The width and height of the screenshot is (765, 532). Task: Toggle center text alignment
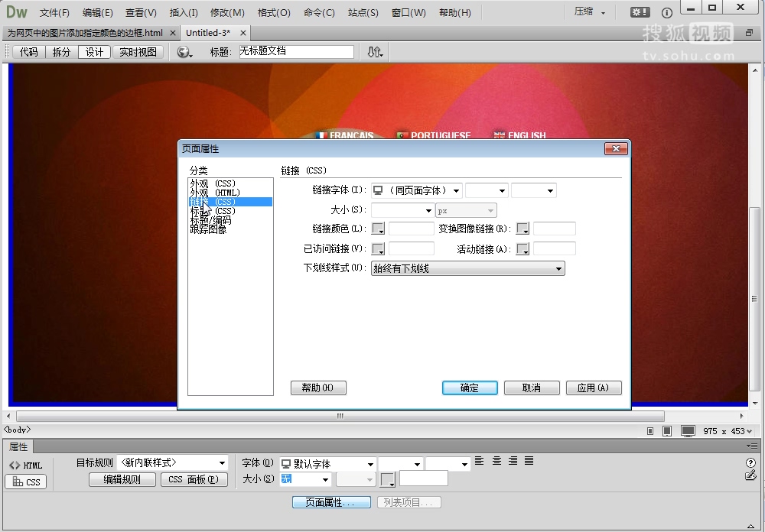click(496, 460)
